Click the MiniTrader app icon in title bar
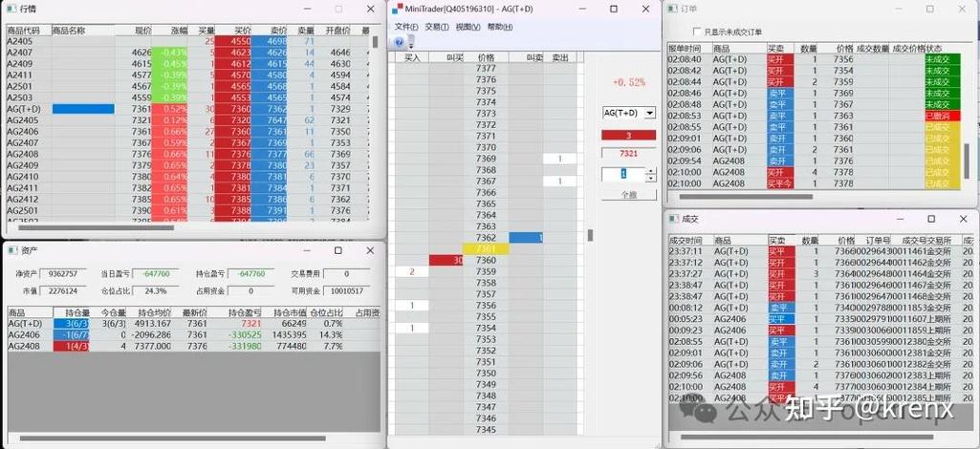This screenshot has height=449, width=980. pyautogui.click(x=397, y=9)
